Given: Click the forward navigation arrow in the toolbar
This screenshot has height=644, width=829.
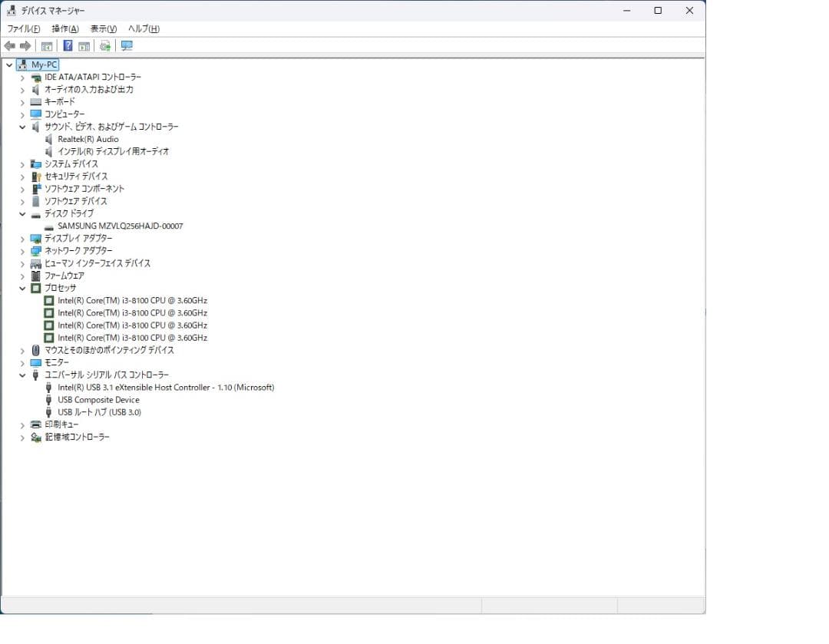Looking at the screenshot, I should pyautogui.click(x=24, y=45).
